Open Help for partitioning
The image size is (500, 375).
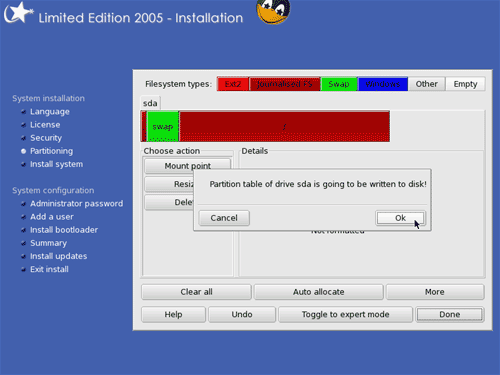tap(173, 314)
